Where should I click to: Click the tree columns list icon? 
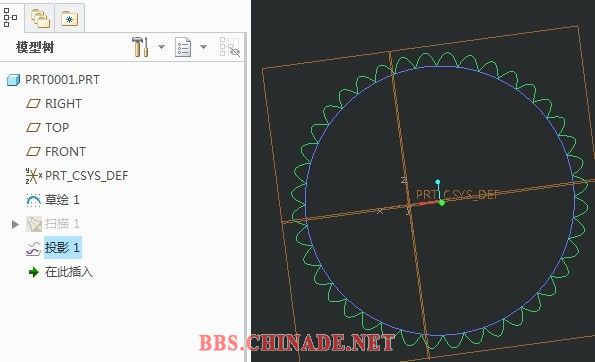coord(183,47)
